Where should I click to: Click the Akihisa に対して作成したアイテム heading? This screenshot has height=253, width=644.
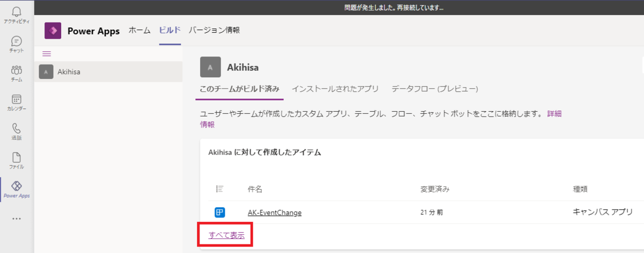(x=265, y=153)
